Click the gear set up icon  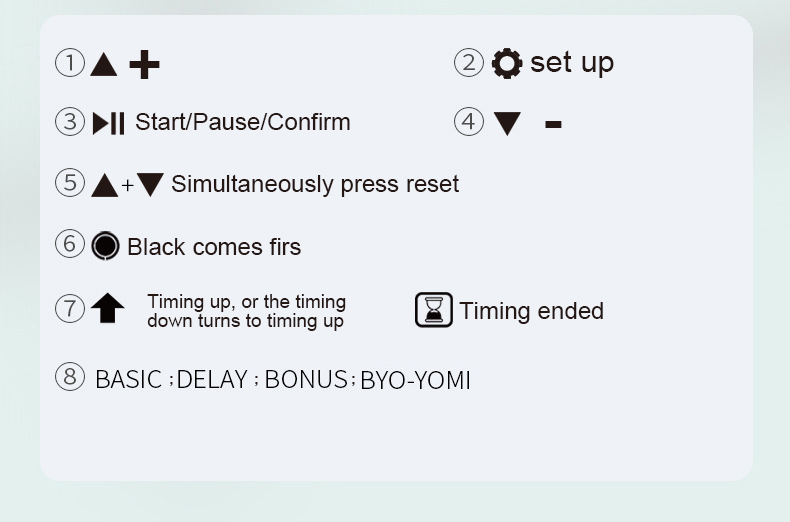tap(507, 63)
